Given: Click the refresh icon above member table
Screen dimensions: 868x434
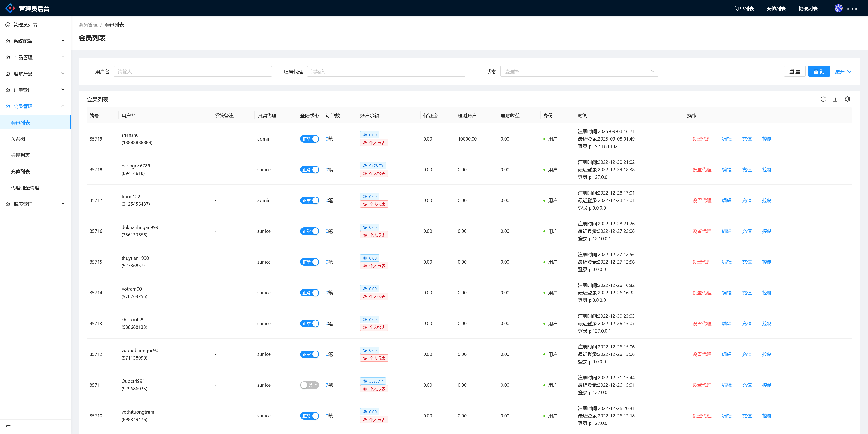Looking at the screenshot, I should pyautogui.click(x=823, y=99).
